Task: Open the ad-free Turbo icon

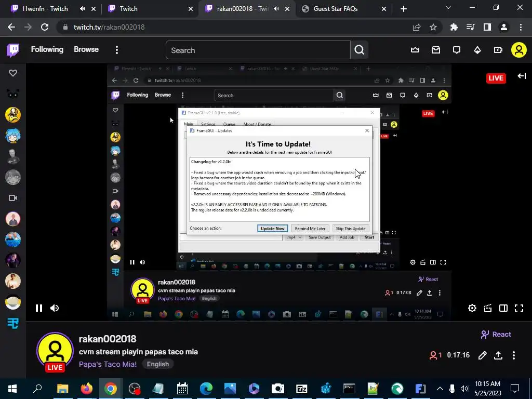Action: [x=498, y=50]
